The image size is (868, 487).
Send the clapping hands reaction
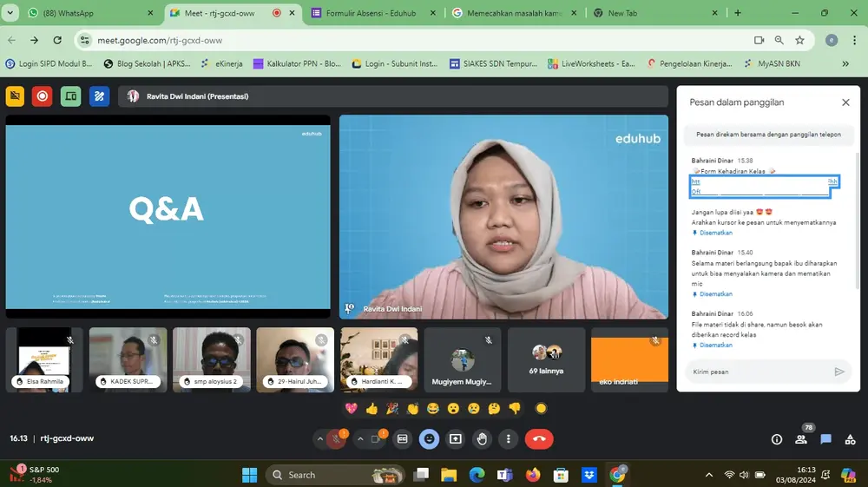(x=412, y=408)
